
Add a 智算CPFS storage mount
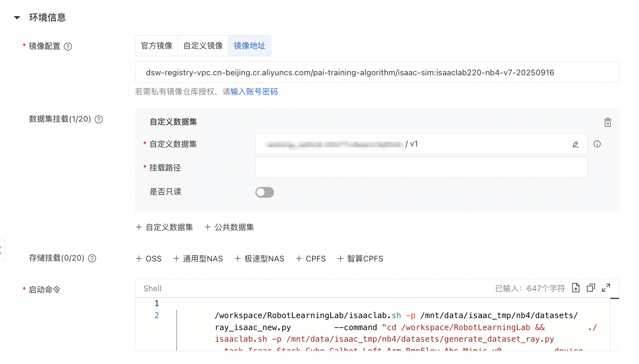tap(360, 259)
